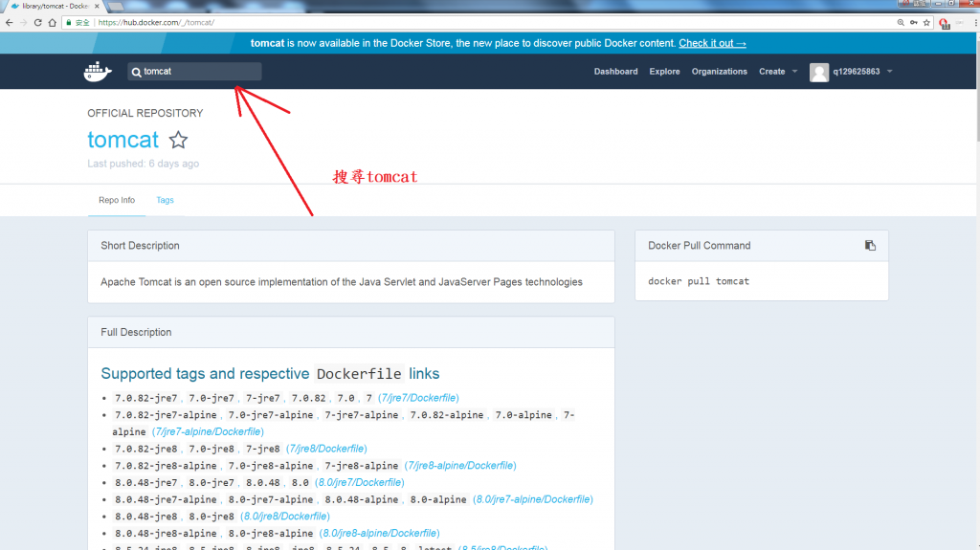Open the 7/jre7-alpine/Dockerfile link
Viewport: 980px width, 550px height.
208,432
